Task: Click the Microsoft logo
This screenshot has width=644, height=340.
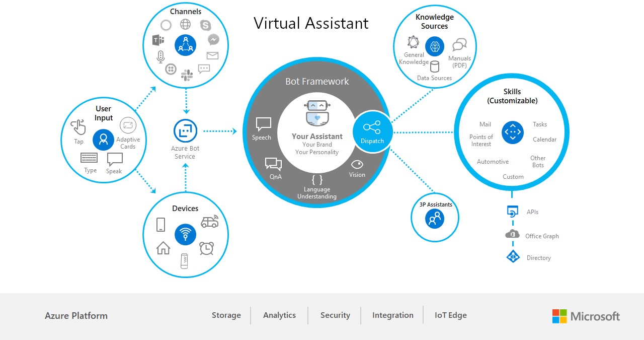Action: point(586,316)
